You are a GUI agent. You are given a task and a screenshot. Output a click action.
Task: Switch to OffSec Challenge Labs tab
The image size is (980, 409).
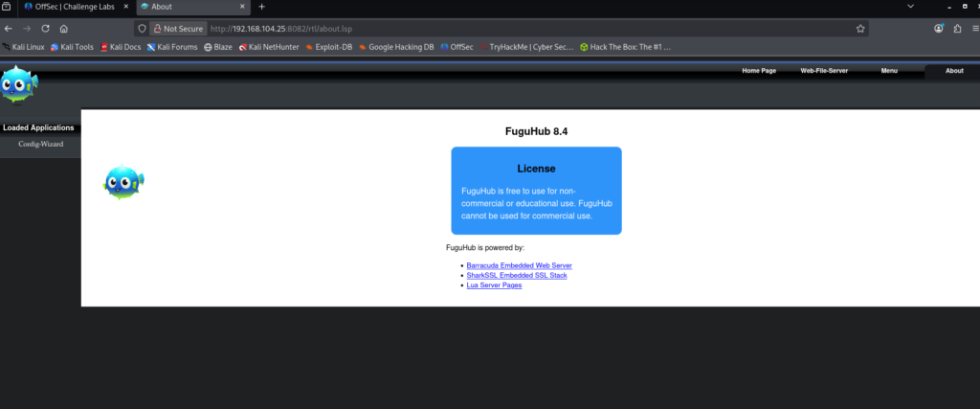tap(75, 7)
